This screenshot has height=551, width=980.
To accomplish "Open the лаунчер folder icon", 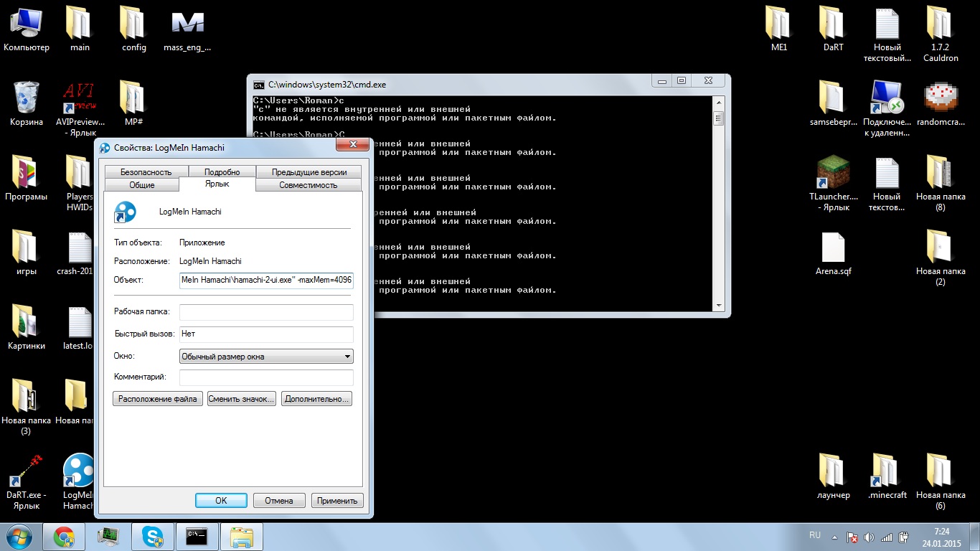I will [833, 476].
